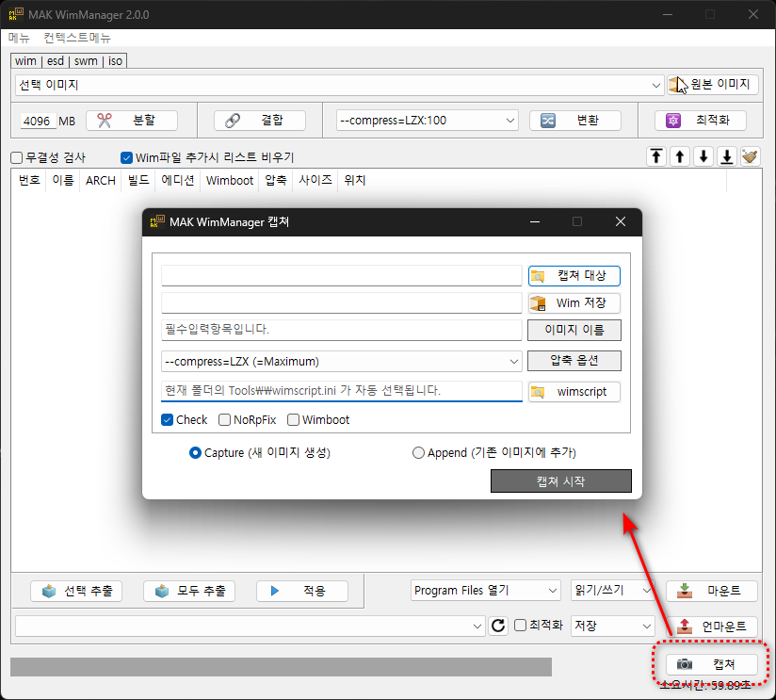Uncheck Wim파일 추가시 리스트 비우기 checkbox
The image size is (776, 700).
click(x=126, y=157)
